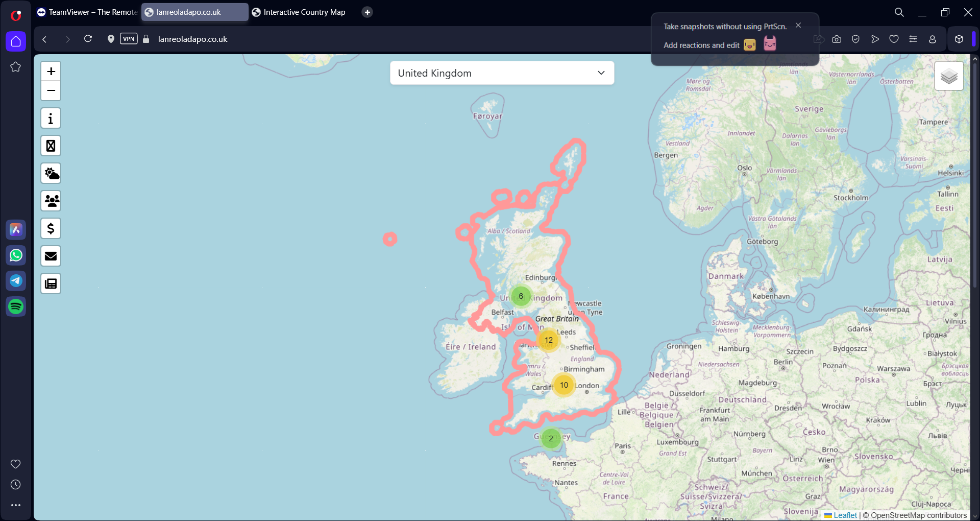Open the country info panel button
The height and width of the screenshot is (521, 980).
click(51, 119)
